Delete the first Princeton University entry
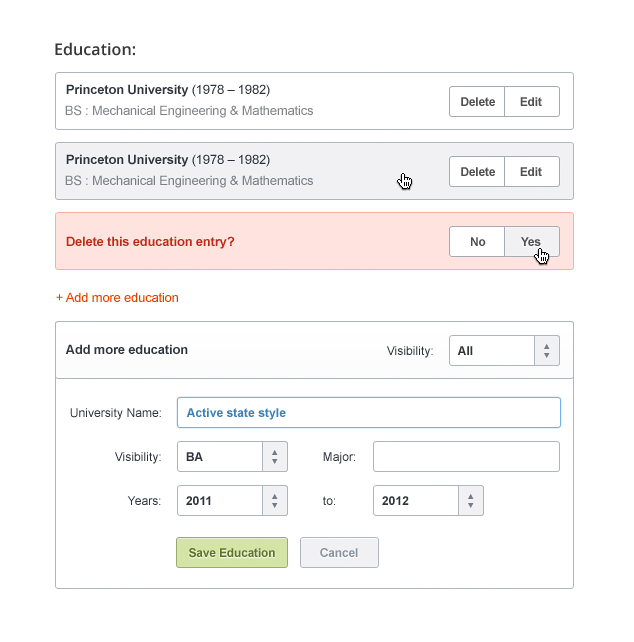The image size is (634, 642). (477, 102)
